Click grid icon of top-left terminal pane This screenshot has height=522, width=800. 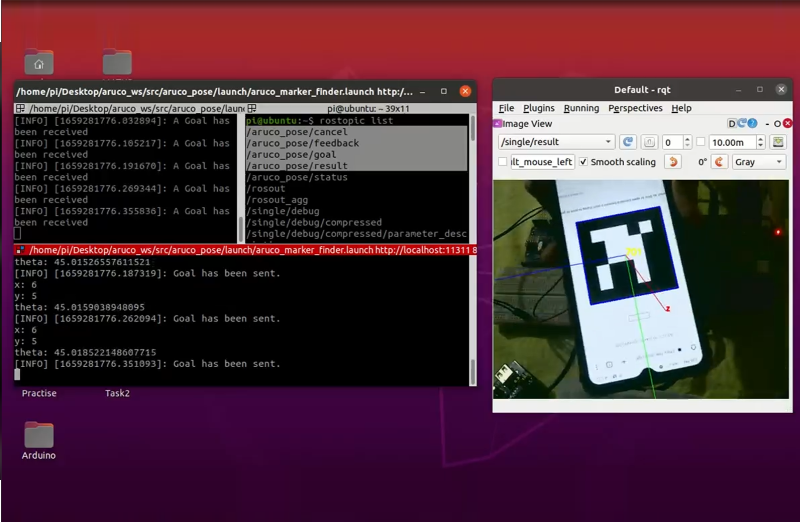click(x=20, y=108)
